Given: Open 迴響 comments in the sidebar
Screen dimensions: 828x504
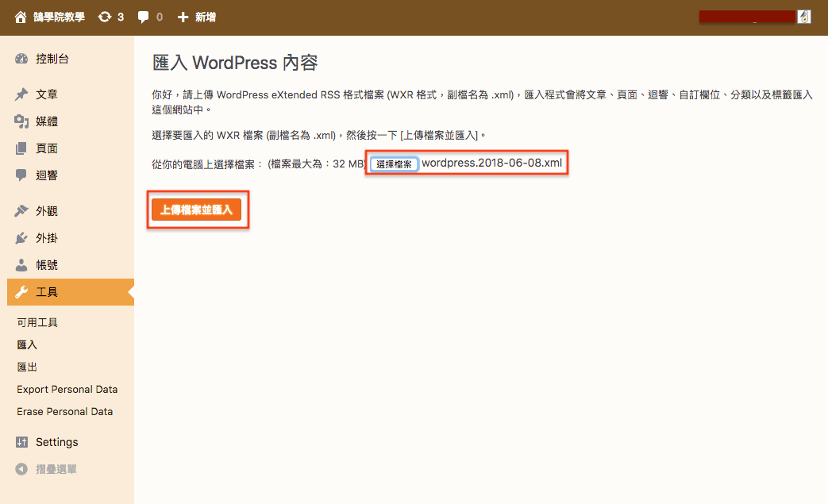Looking at the screenshot, I should [46, 175].
